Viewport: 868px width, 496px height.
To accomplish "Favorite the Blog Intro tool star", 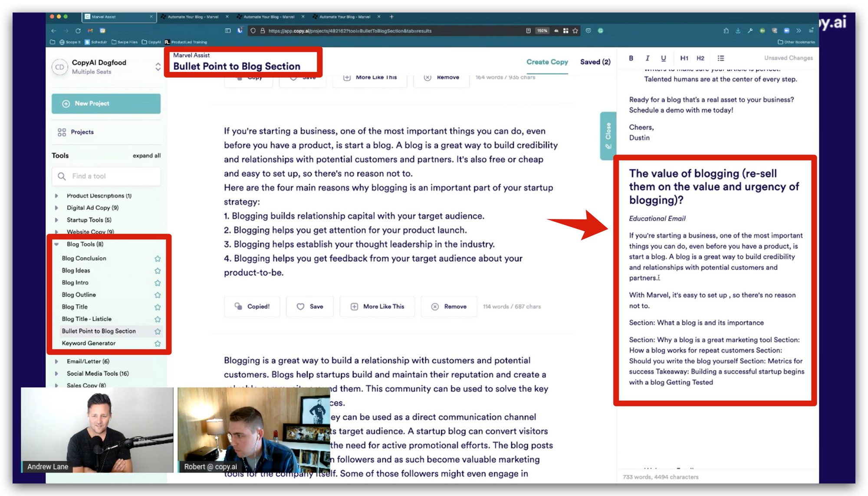I will [x=158, y=283].
